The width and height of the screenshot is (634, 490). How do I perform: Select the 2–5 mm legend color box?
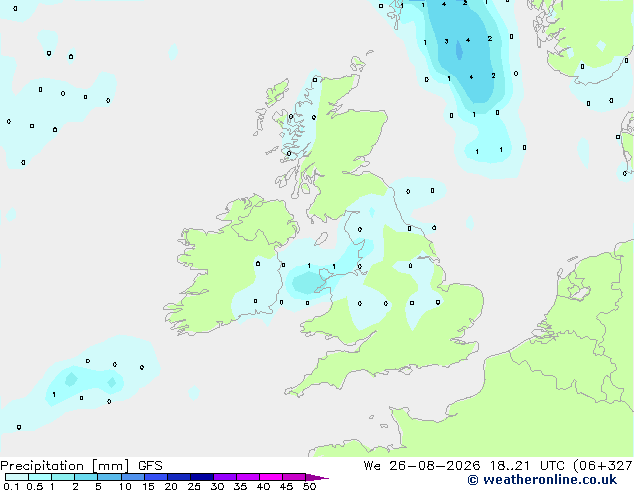(86, 477)
